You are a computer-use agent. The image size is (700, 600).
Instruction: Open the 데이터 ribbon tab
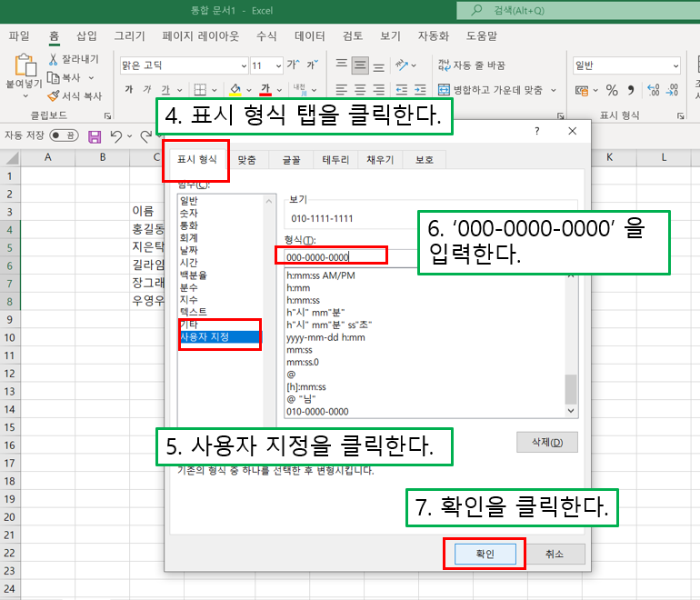tap(309, 35)
